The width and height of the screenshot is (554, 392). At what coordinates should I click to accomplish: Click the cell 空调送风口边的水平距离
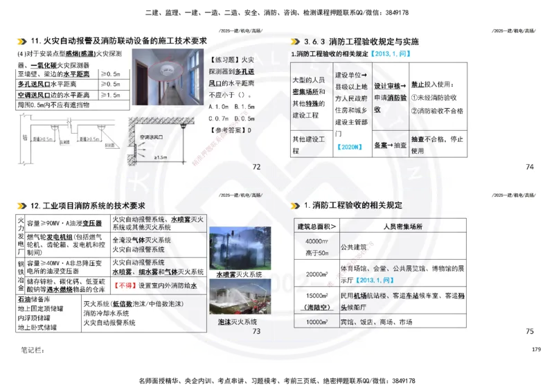coord(57,95)
